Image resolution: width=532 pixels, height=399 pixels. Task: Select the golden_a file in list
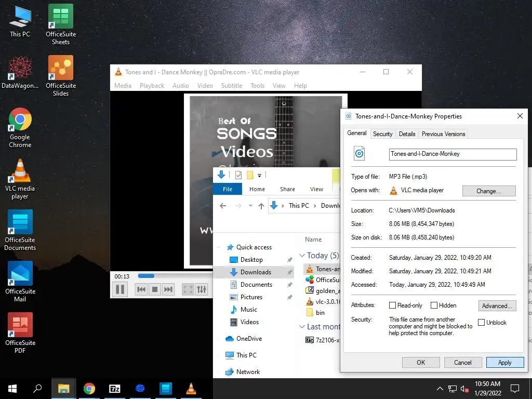(328, 291)
